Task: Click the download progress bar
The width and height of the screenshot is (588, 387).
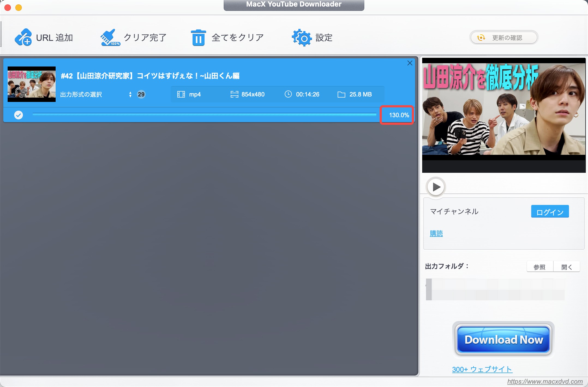Action: click(204, 115)
